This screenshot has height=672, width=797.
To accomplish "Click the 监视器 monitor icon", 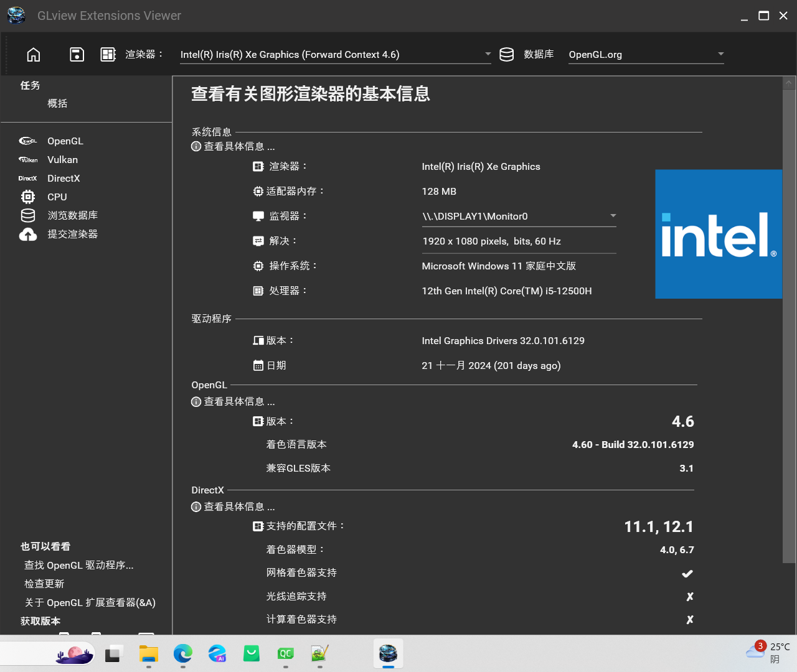I will (x=258, y=217).
